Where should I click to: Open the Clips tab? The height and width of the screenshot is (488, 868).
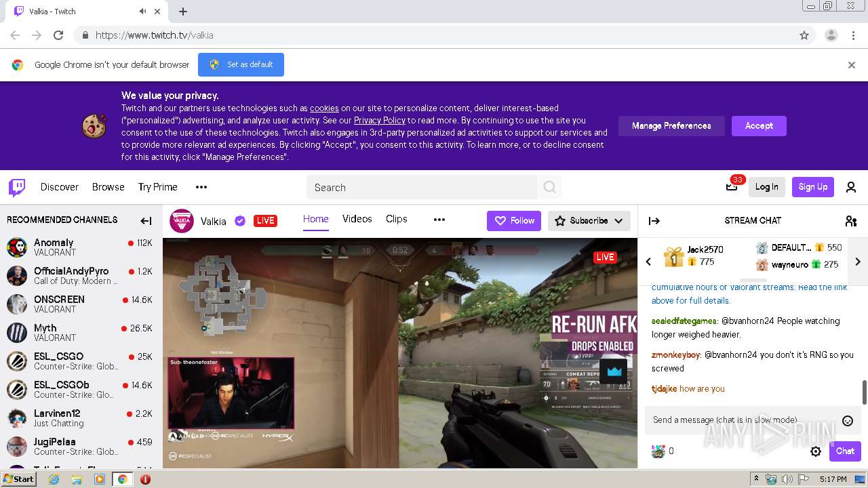click(397, 219)
